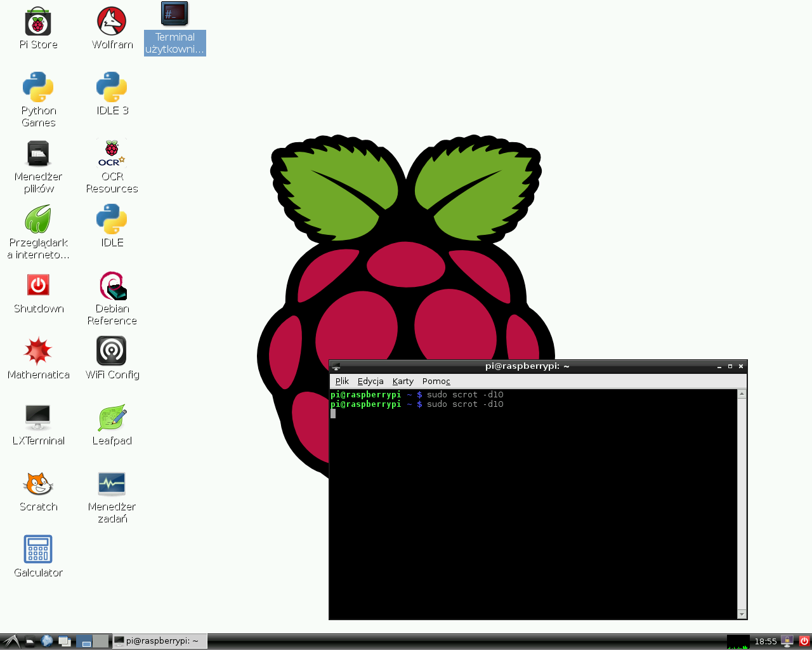Click the iconify all windows taskbar button
The image size is (812, 650).
[x=64, y=641]
